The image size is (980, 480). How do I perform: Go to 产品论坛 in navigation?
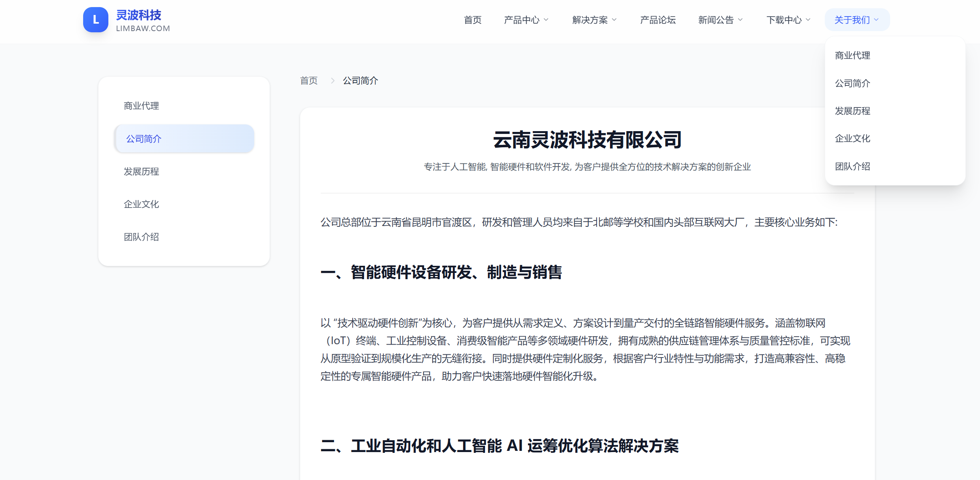tap(658, 20)
